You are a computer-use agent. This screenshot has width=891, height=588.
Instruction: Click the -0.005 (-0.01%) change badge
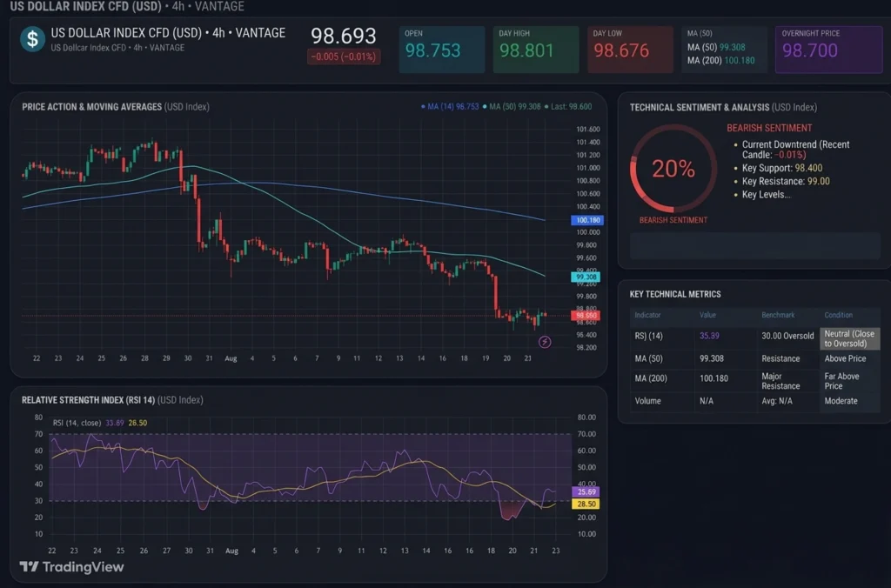coord(344,57)
